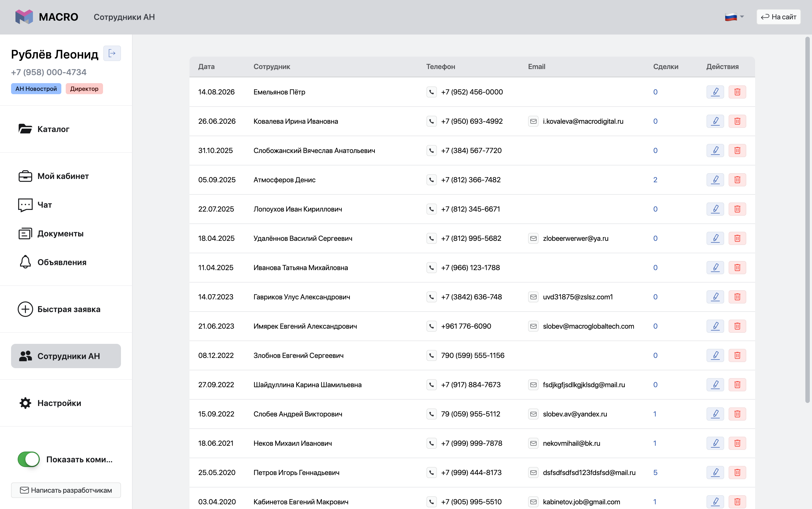Edit employee Лопоухов Иван Кириллович
812x509 pixels.
pos(715,209)
